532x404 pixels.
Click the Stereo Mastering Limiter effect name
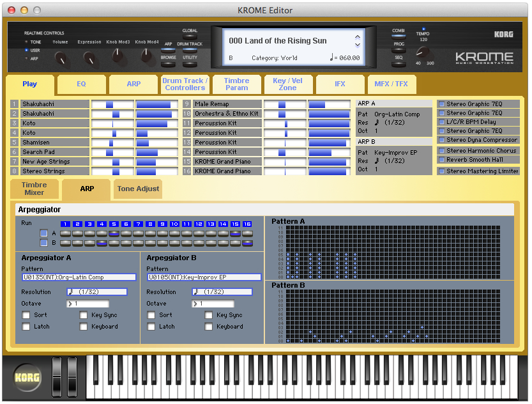(x=482, y=171)
